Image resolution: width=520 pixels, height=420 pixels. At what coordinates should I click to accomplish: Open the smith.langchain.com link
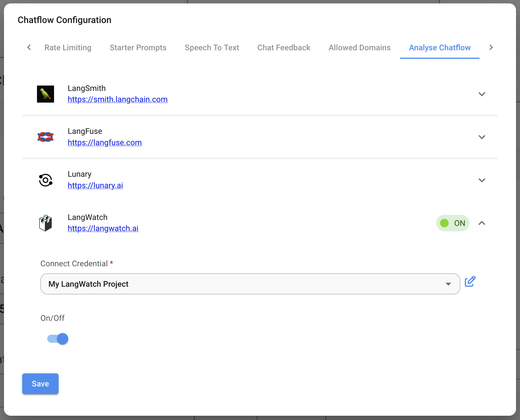point(118,99)
